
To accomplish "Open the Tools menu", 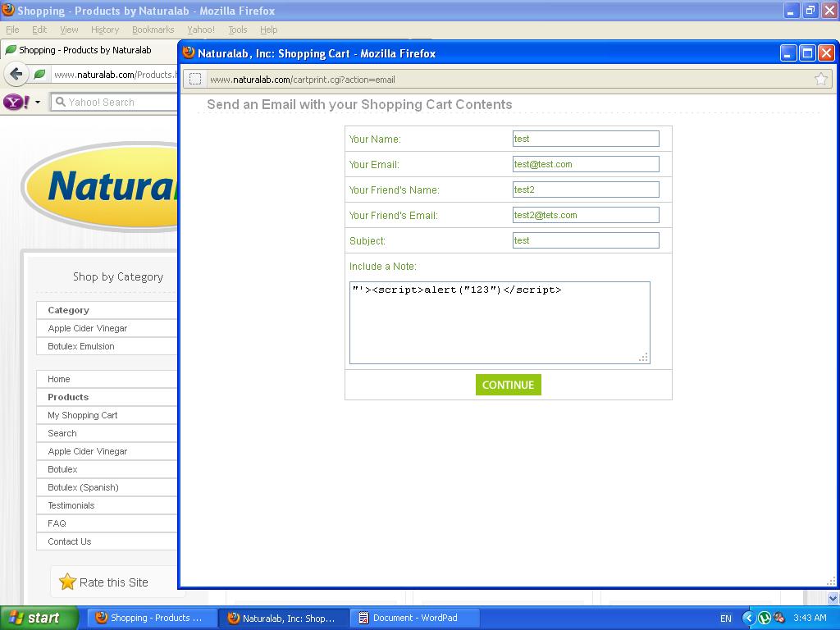I will click(x=238, y=30).
